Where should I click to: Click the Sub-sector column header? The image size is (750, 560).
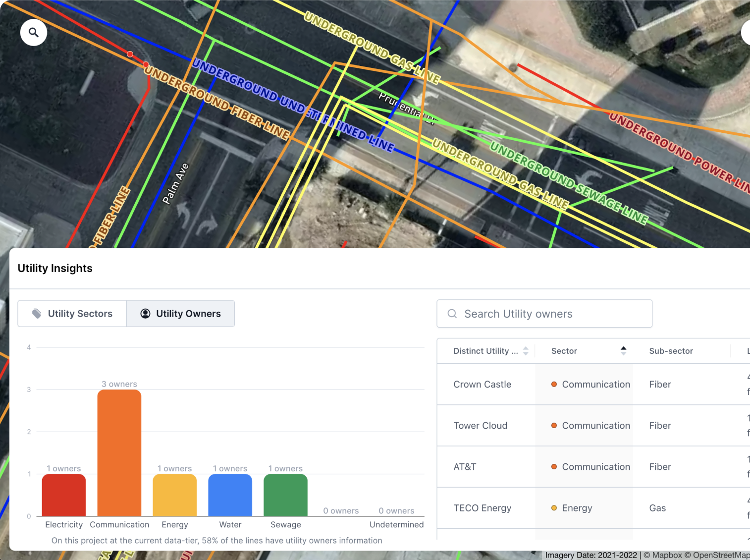tap(671, 351)
